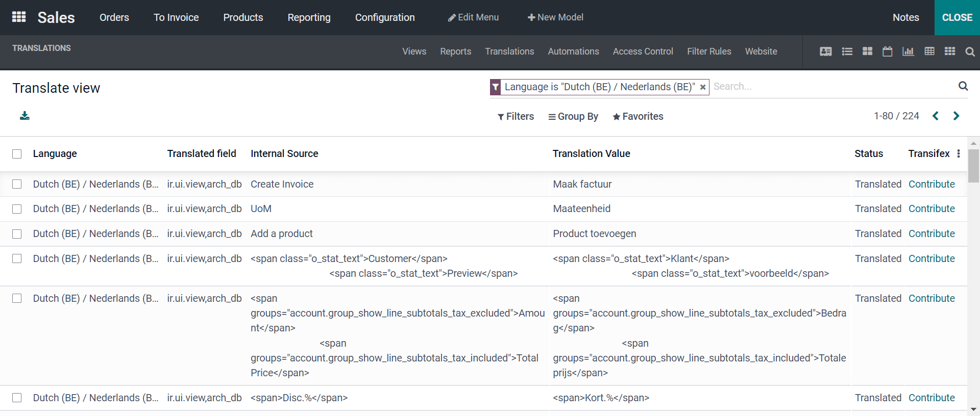Open the Favorites dropdown

tap(638, 116)
